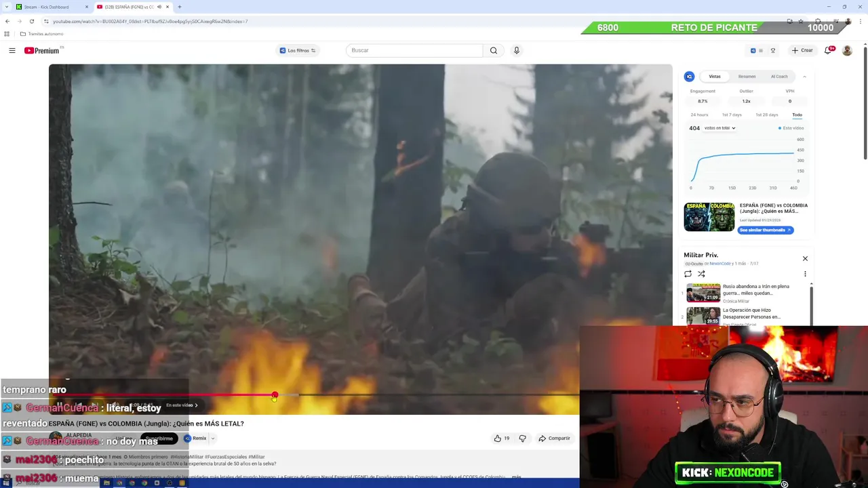
Task: Mute the YouTube tab via speaker icon
Action: 159,7
